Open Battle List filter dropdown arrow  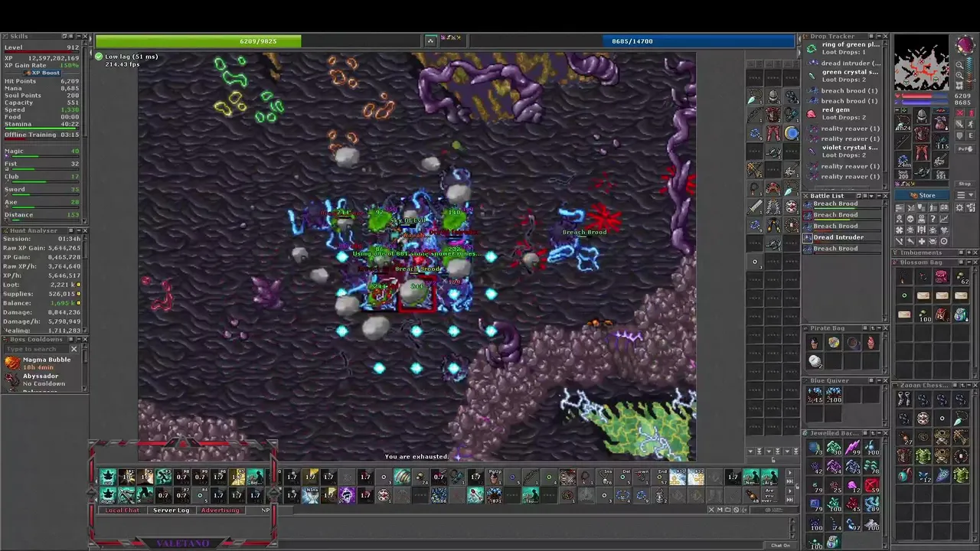(x=872, y=196)
